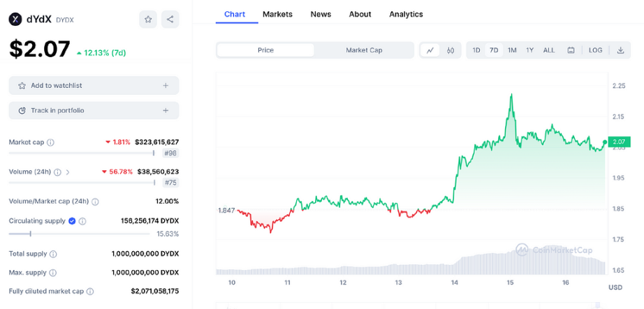The width and height of the screenshot is (644, 309).
Task: Enable LOG scale on the chart
Action: pos(595,50)
